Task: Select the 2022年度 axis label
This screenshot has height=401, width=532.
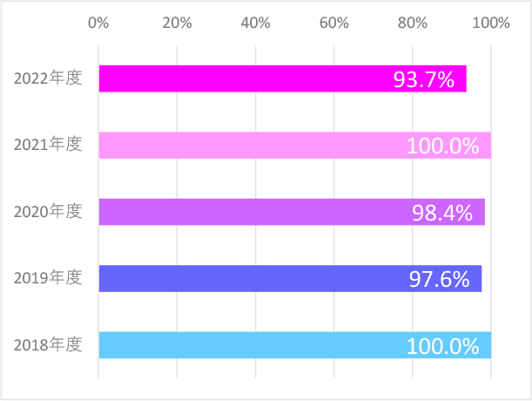Action: [x=48, y=78]
